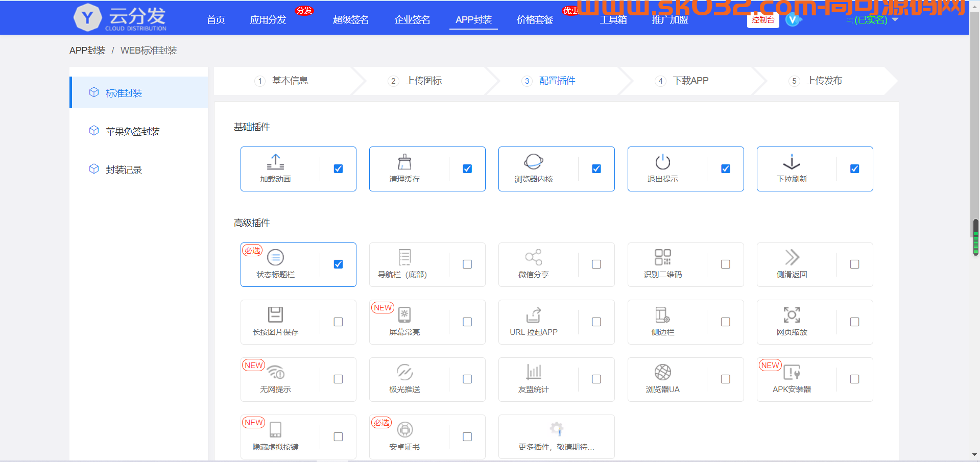
Task: Enable the URL 拉起APP checkbox
Action: pyautogui.click(x=596, y=322)
